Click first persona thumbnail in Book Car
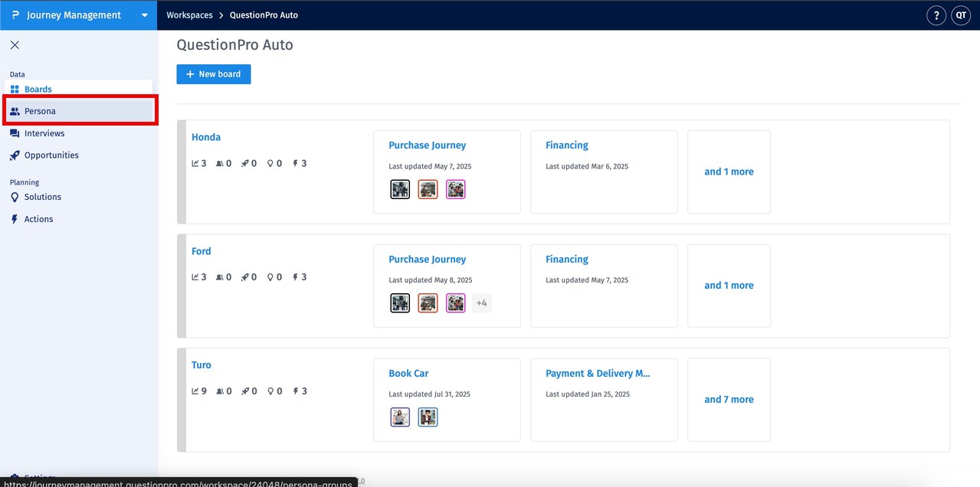This screenshot has height=487, width=980. coord(400,417)
